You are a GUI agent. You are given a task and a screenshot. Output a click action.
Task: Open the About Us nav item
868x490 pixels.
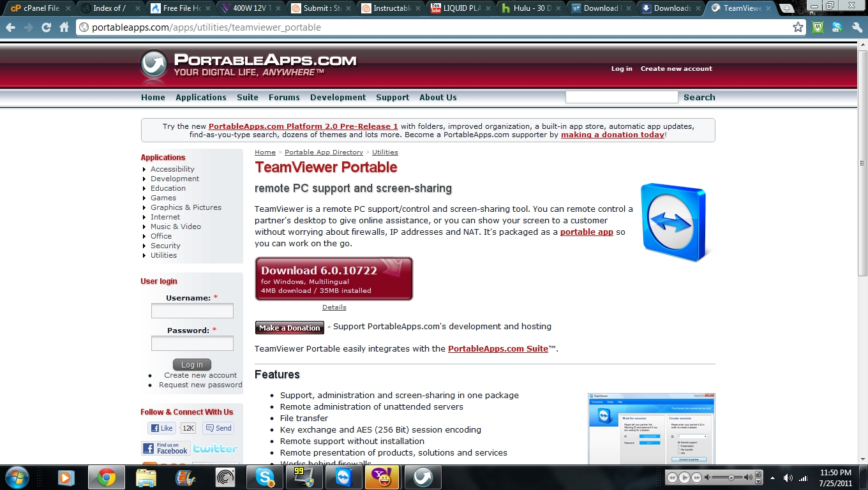(438, 98)
